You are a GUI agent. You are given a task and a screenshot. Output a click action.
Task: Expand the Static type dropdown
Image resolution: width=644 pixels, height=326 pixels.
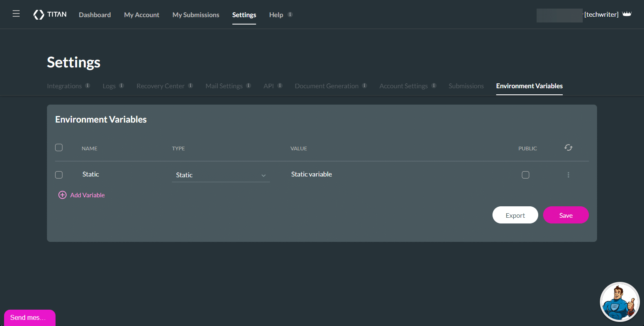tap(221, 175)
